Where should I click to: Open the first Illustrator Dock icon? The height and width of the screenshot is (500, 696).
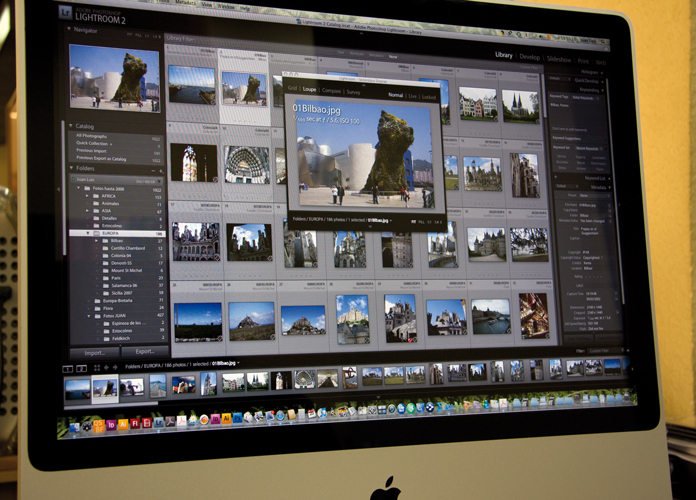click(123, 424)
